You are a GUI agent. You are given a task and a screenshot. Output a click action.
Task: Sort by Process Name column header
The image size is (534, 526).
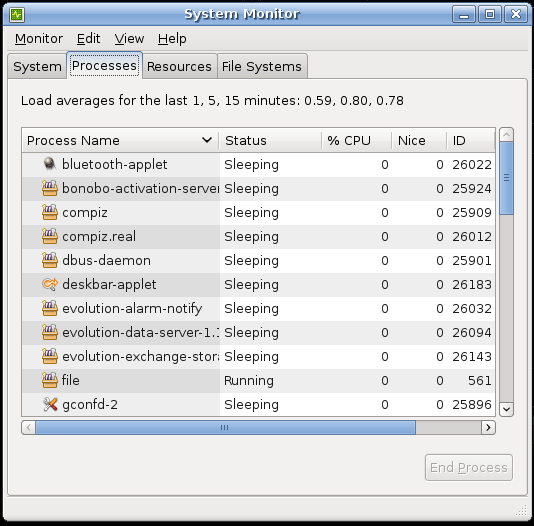click(120, 140)
